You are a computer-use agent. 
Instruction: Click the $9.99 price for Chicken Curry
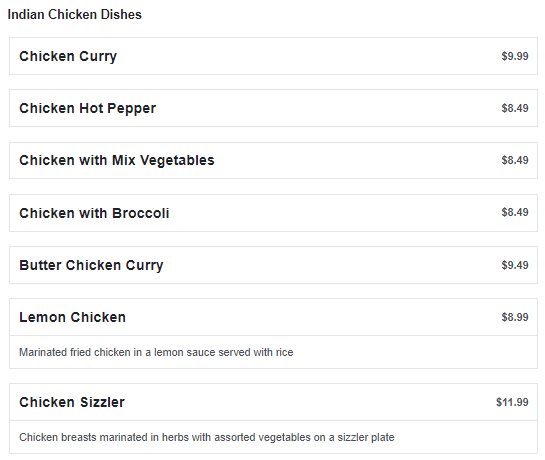point(515,56)
